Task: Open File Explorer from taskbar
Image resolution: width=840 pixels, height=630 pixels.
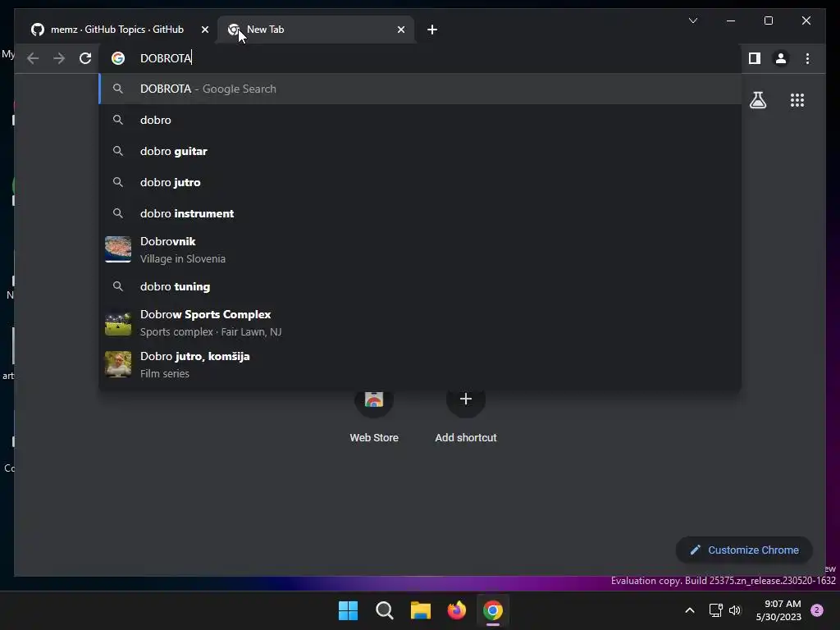Action: point(421,610)
